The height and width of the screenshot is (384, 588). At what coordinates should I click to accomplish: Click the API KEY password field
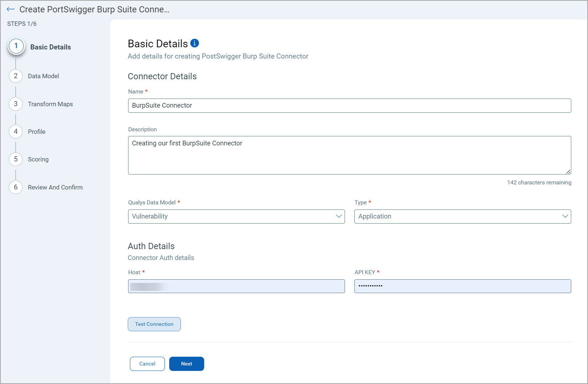tap(462, 286)
